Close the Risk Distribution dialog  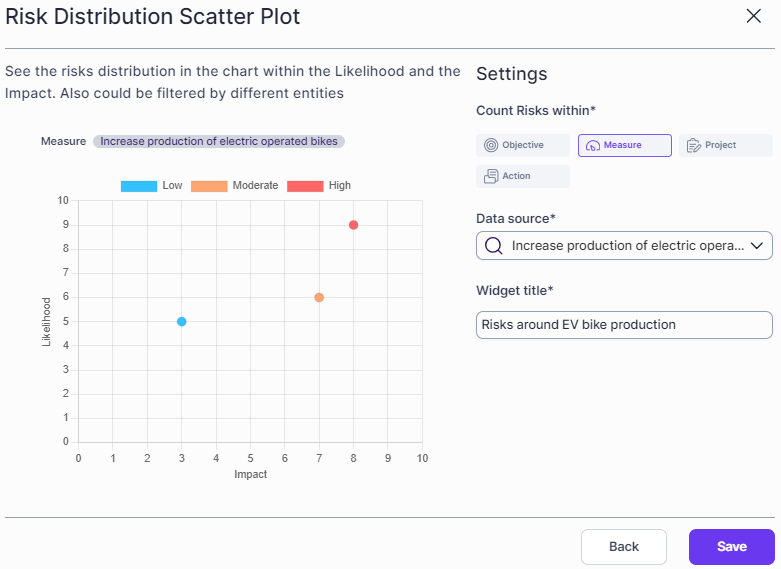click(x=754, y=15)
